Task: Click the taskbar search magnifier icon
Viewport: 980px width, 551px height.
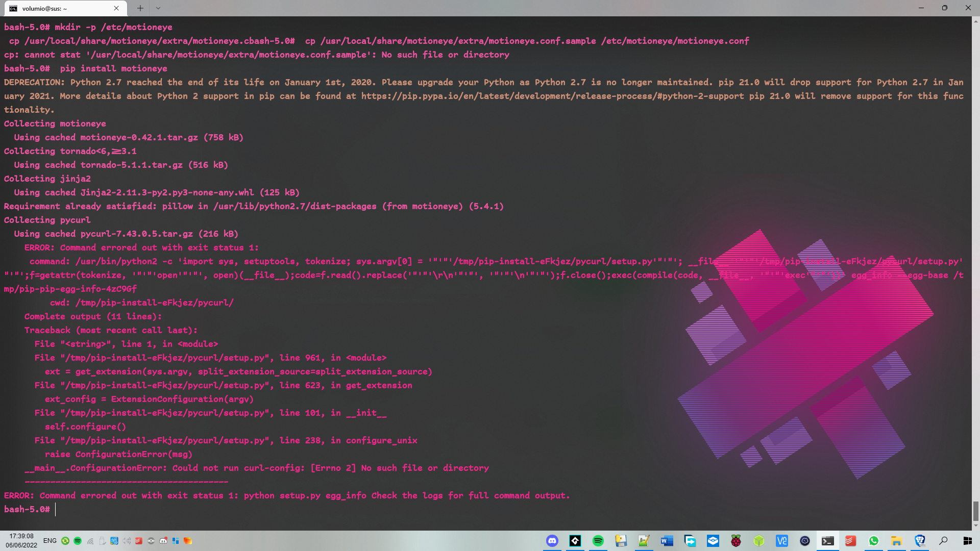Action: 943,541
